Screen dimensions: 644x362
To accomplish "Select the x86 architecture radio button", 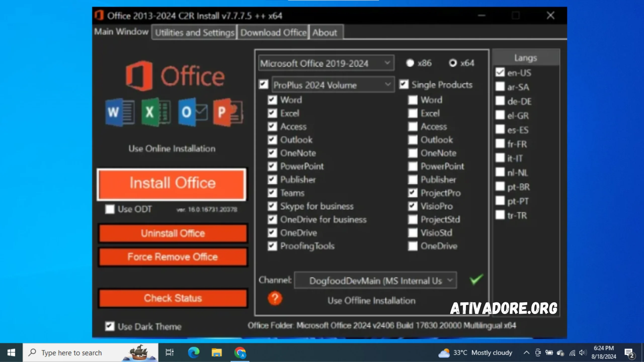I will (410, 63).
